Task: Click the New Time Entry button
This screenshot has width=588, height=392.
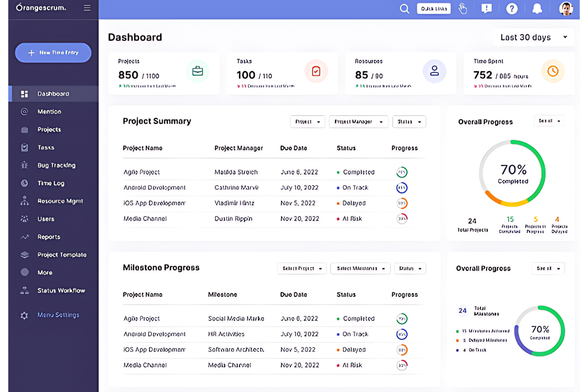Action: click(x=53, y=52)
